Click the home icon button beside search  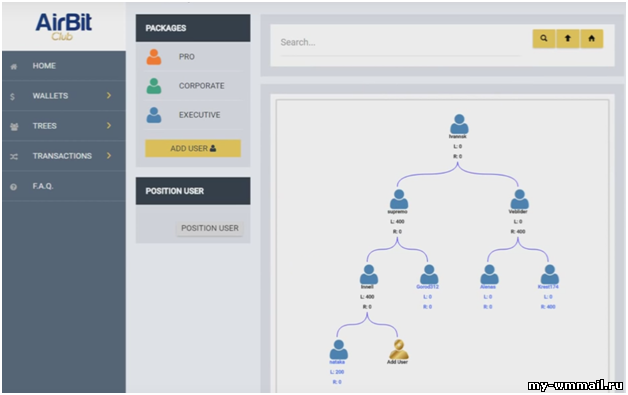pos(592,39)
